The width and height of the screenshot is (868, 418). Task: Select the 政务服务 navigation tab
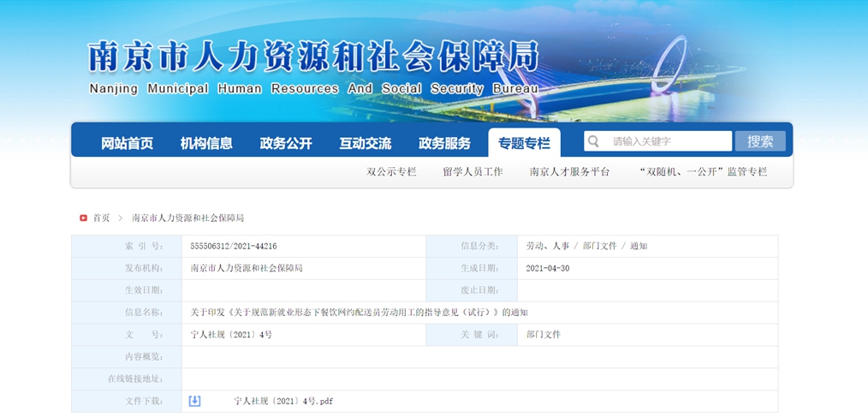444,143
